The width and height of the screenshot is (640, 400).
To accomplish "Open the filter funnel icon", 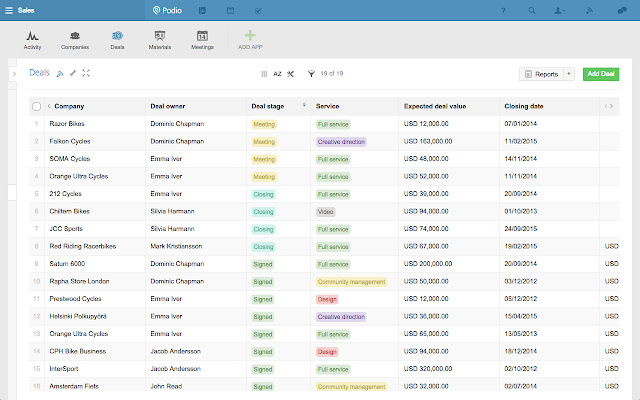I will point(311,74).
